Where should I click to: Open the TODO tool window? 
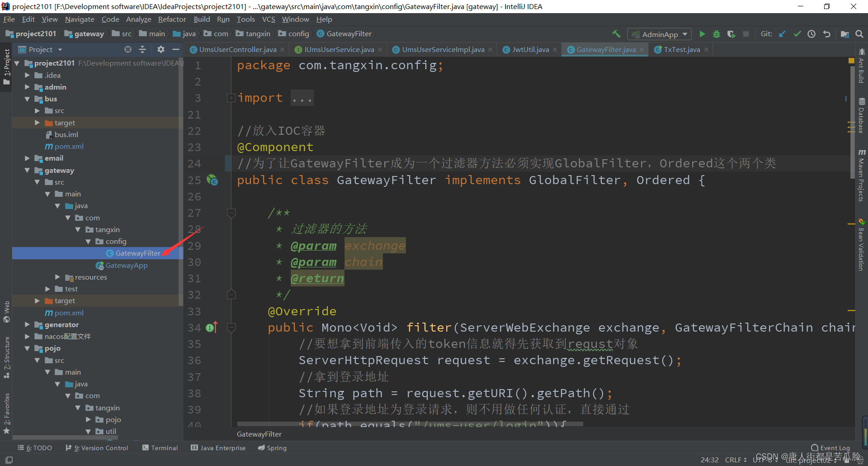(35, 448)
